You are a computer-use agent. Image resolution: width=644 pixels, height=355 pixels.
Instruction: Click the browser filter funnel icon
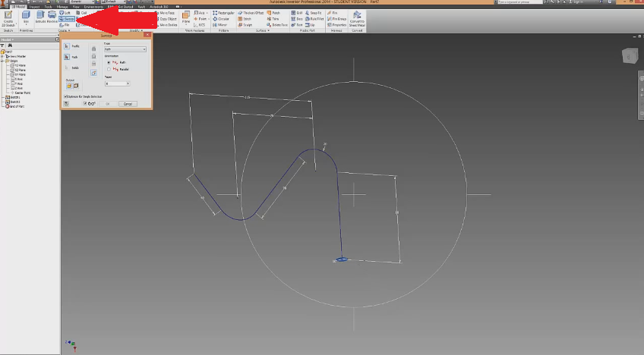click(2, 46)
